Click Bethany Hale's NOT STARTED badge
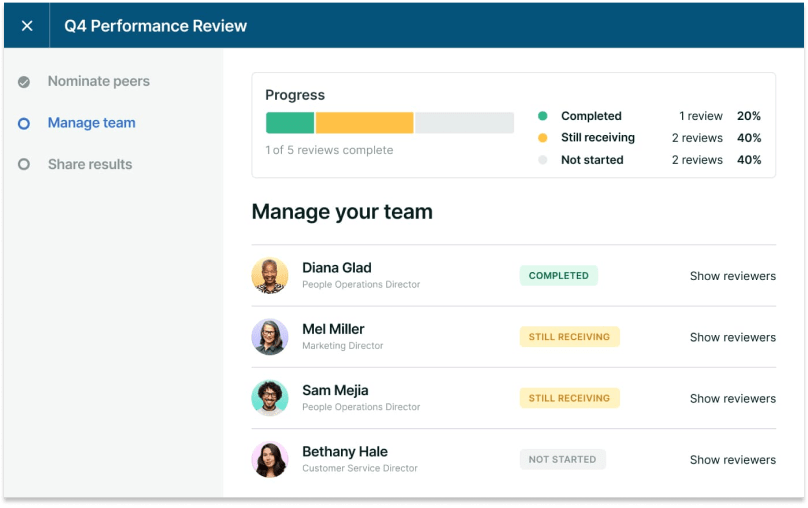 (562, 460)
